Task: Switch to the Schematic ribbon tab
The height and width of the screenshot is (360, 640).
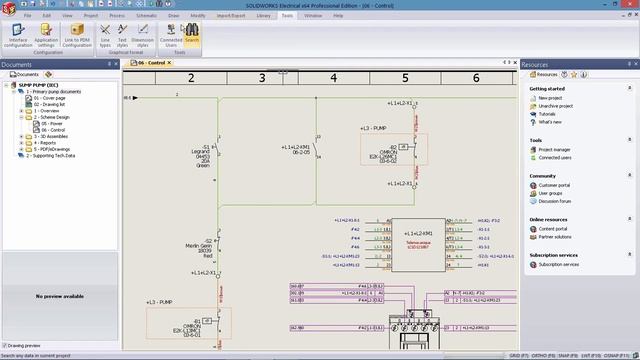Action: coord(146,16)
